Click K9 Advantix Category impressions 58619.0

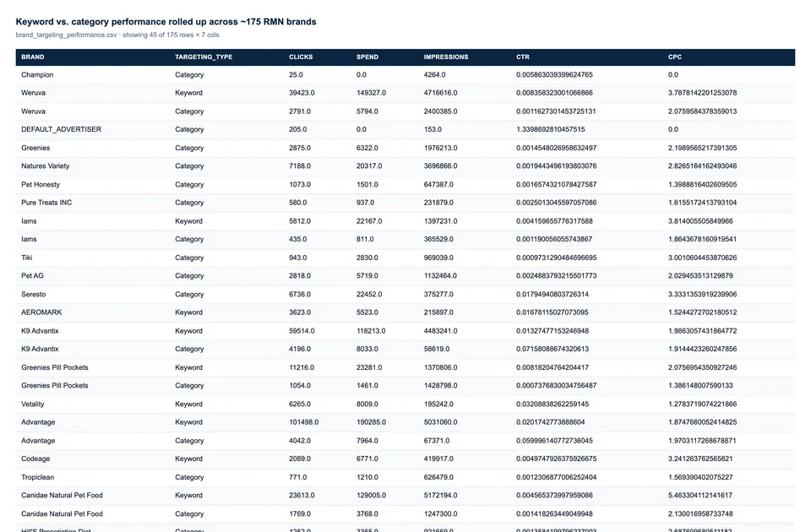437,349
